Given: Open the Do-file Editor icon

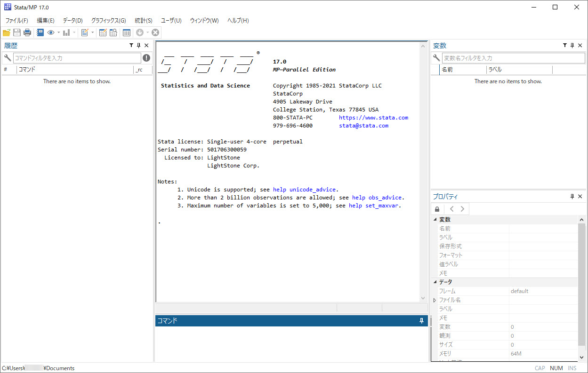Looking at the screenshot, I should coord(85,32).
